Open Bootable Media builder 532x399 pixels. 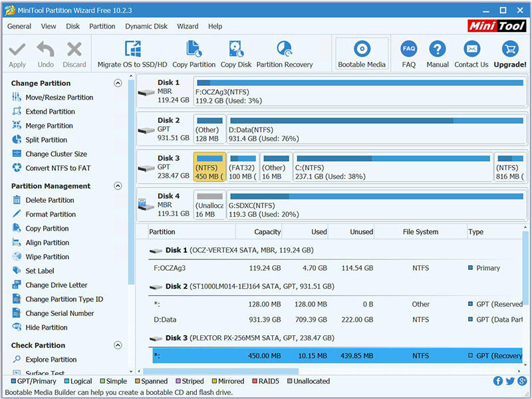pyautogui.click(x=362, y=50)
